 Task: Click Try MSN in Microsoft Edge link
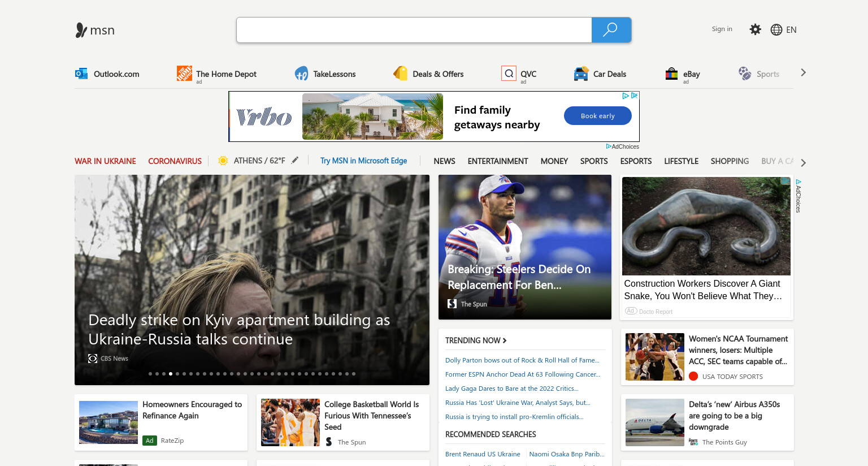pyautogui.click(x=363, y=161)
